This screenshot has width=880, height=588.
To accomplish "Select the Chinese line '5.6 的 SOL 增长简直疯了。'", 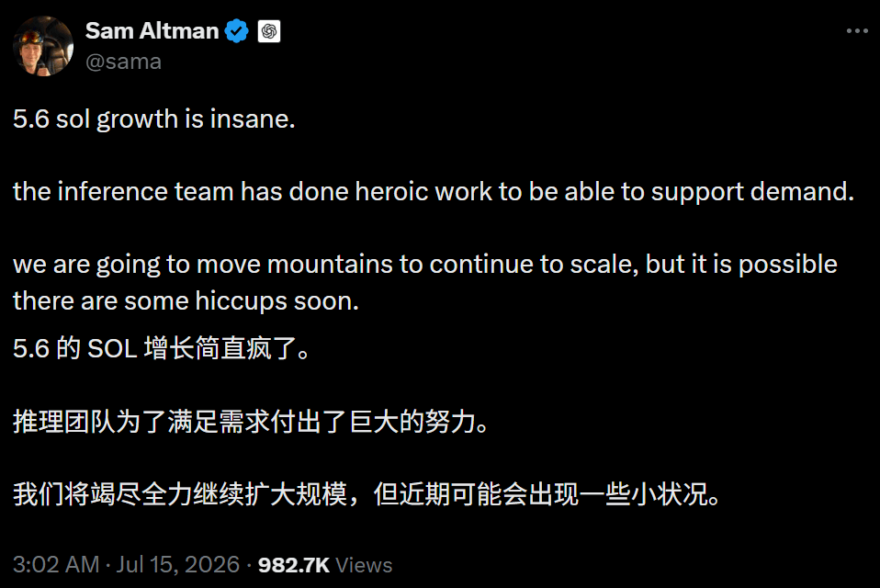I will point(161,348).
